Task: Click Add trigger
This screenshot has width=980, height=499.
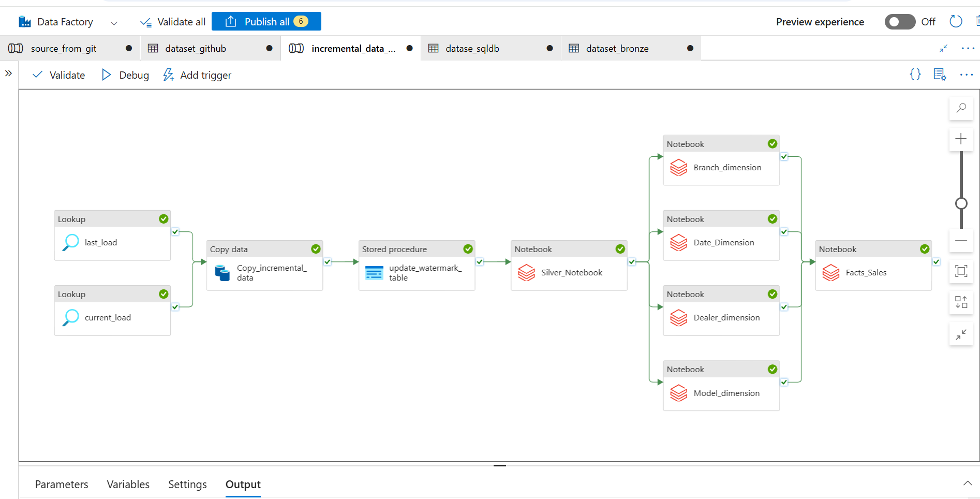Action: pos(197,75)
